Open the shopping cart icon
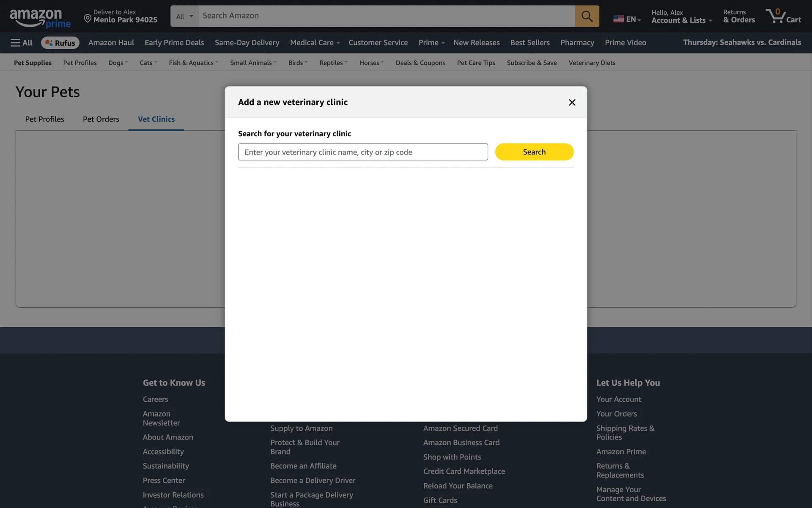The height and width of the screenshot is (508, 812). [x=783, y=16]
